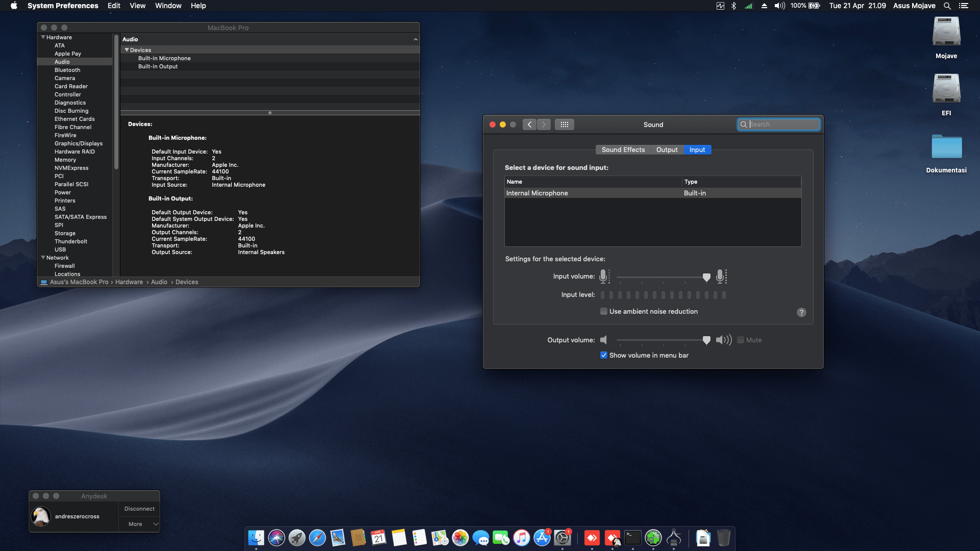Open Photos from the dock
The width and height of the screenshot is (980, 551).
click(x=460, y=538)
